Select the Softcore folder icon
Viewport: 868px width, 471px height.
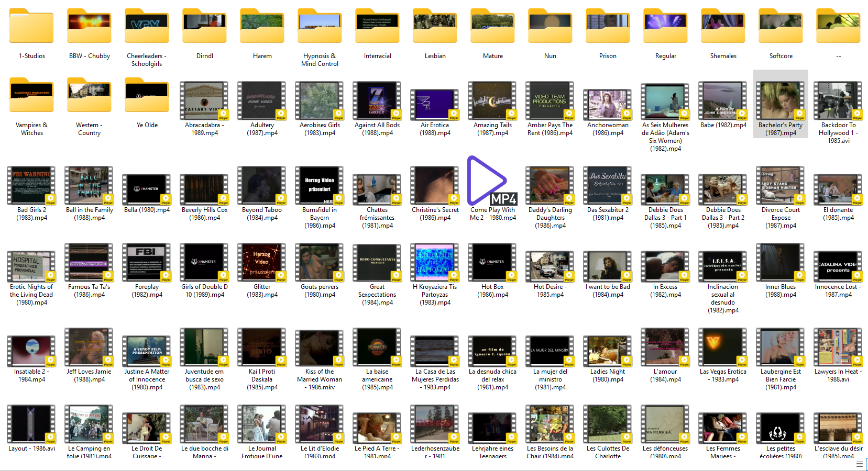pos(781,26)
